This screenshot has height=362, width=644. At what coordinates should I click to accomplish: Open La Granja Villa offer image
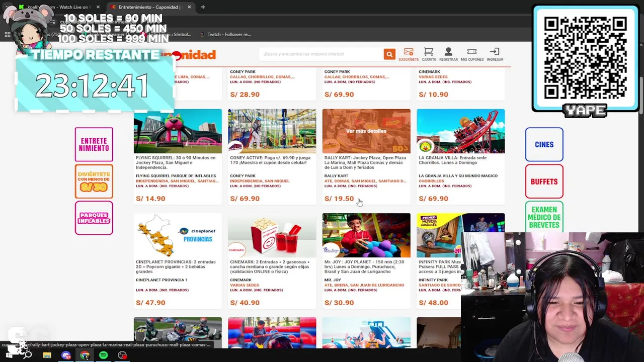pyautogui.click(x=461, y=131)
